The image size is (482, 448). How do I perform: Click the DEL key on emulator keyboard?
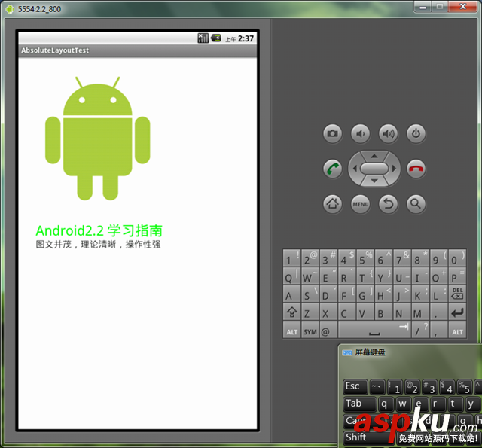[457, 294]
